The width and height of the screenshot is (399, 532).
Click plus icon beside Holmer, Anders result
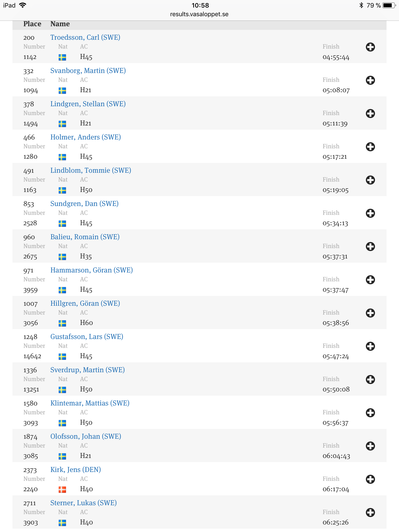[x=370, y=147]
